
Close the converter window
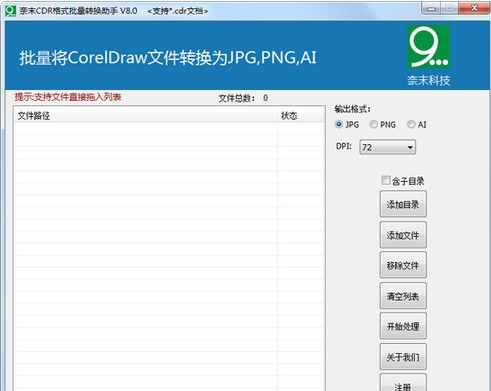(474, 8)
